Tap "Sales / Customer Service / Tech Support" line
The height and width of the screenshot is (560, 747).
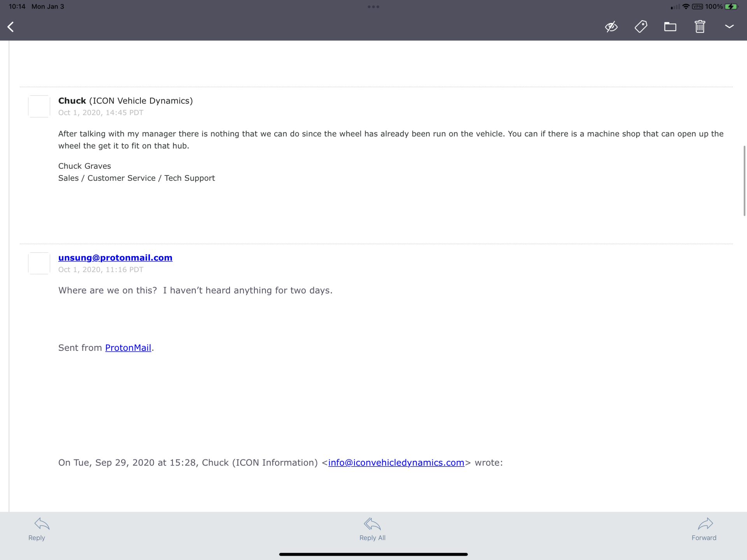pyautogui.click(x=137, y=178)
